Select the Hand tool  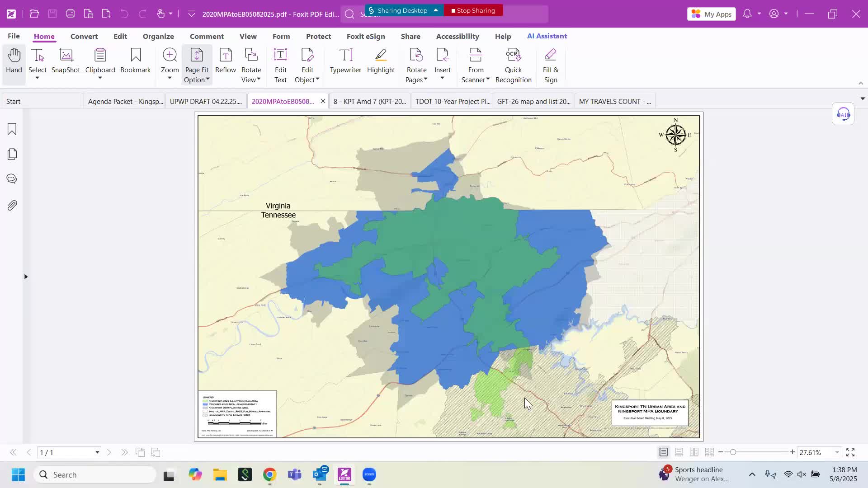[14, 60]
